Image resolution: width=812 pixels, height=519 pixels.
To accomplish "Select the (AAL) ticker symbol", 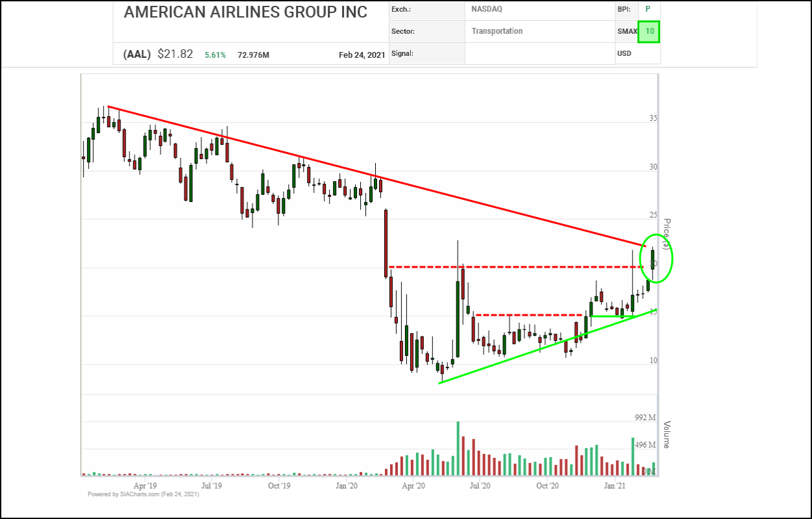I will pyautogui.click(x=137, y=55).
